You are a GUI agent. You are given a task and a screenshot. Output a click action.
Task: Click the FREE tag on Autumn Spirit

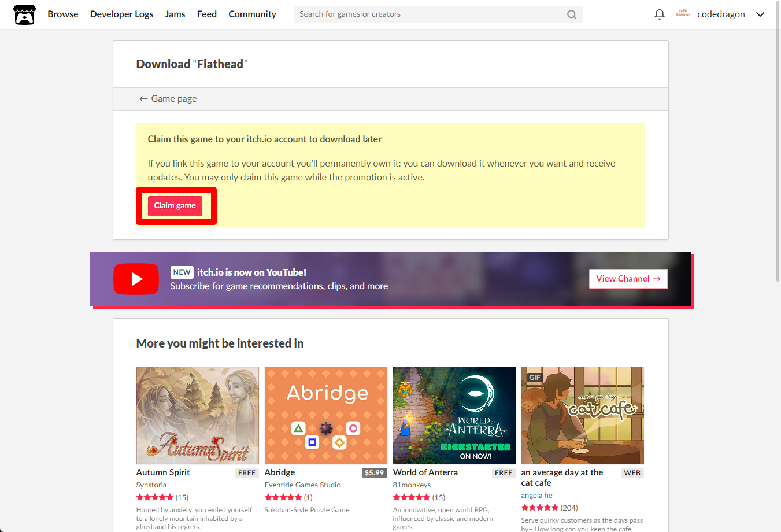click(247, 473)
